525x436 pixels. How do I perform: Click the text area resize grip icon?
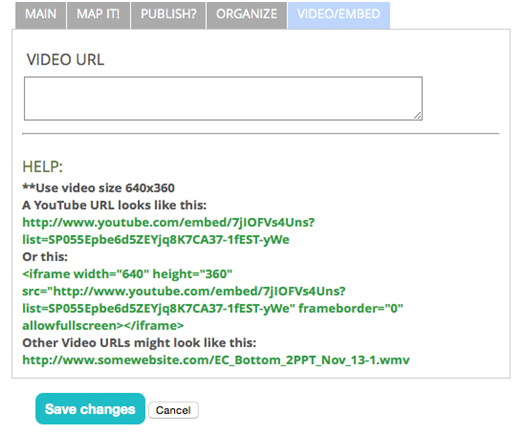click(x=418, y=116)
